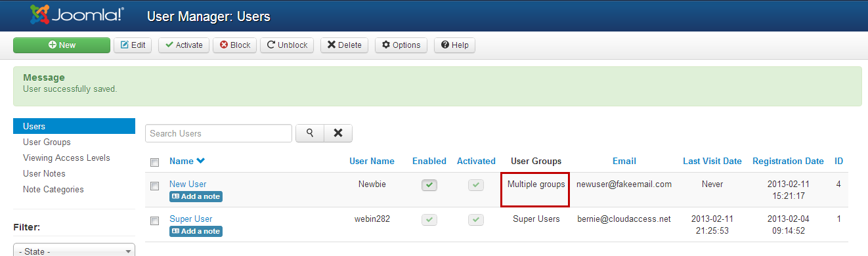
Task: Sort by Name column header
Action: [x=181, y=161]
